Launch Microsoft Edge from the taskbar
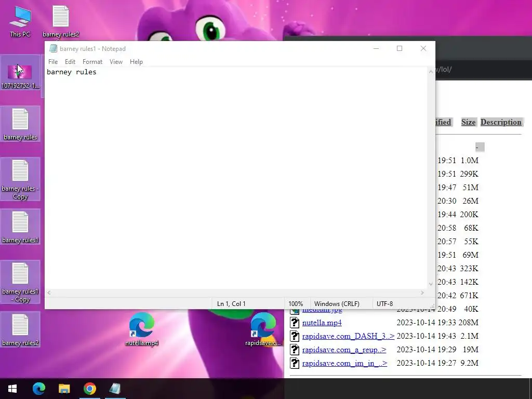The width and height of the screenshot is (532, 399). 38,389
